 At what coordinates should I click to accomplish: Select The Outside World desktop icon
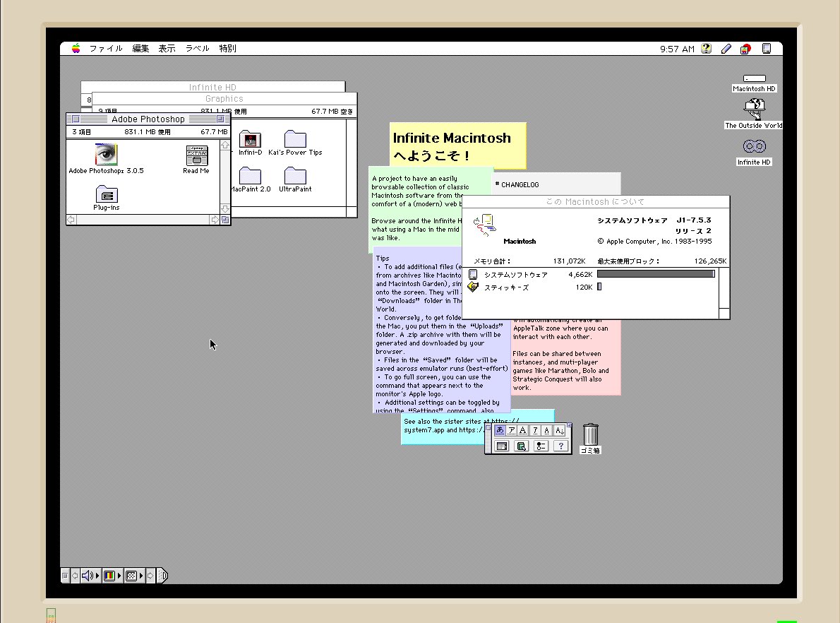[755, 110]
